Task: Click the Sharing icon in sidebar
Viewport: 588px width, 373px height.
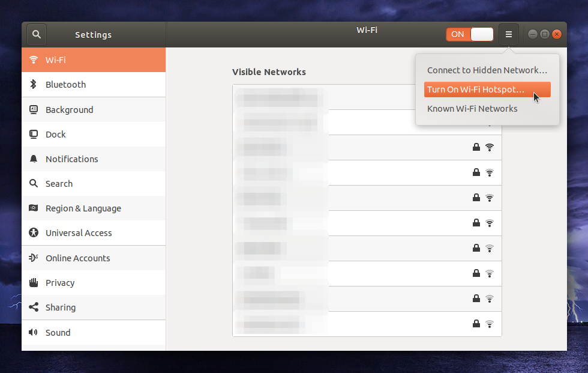Action: (34, 307)
